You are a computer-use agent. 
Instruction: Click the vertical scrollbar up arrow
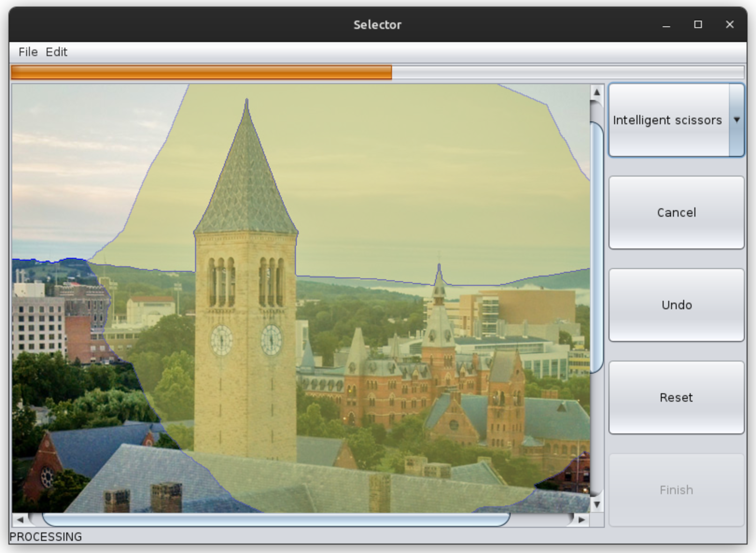click(596, 92)
